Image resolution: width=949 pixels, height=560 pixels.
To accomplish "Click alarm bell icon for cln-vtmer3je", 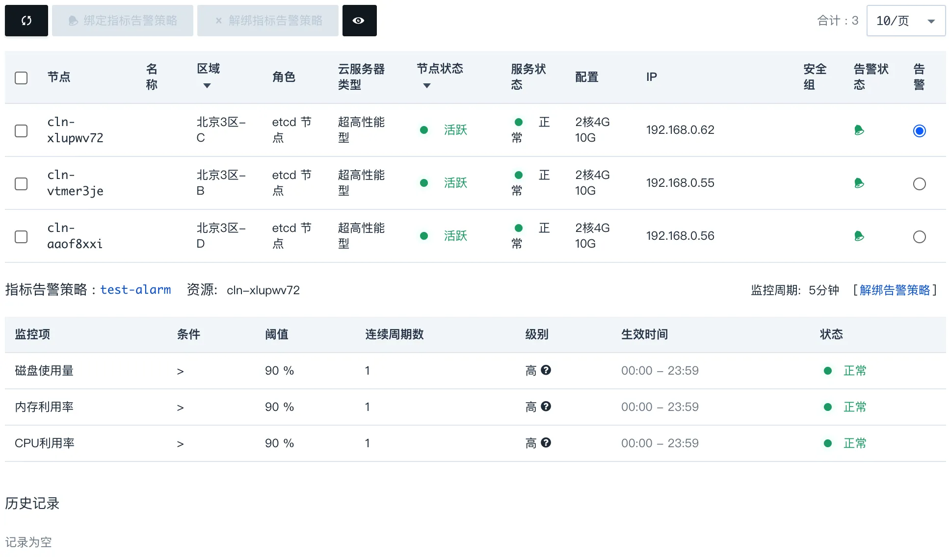I will point(859,183).
